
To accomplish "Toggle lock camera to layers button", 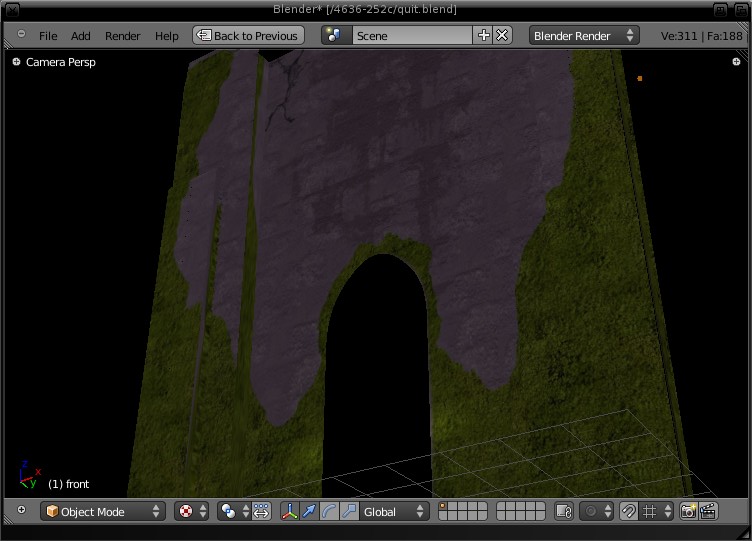I will [x=563, y=512].
